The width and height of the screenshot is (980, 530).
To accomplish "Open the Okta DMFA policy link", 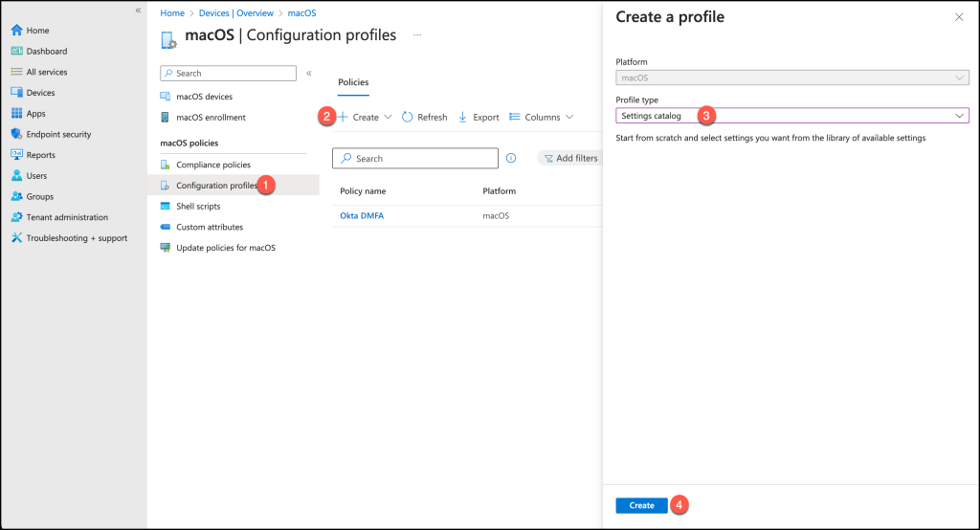I will click(x=362, y=216).
